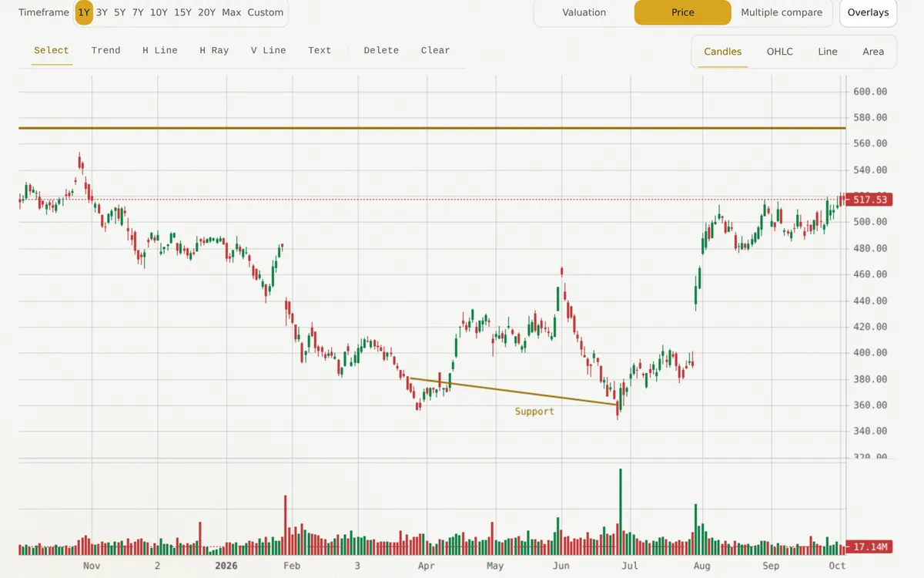Click the Apr date axis label
This screenshot has height=578, width=924.
pyautogui.click(x=426, y=566)
